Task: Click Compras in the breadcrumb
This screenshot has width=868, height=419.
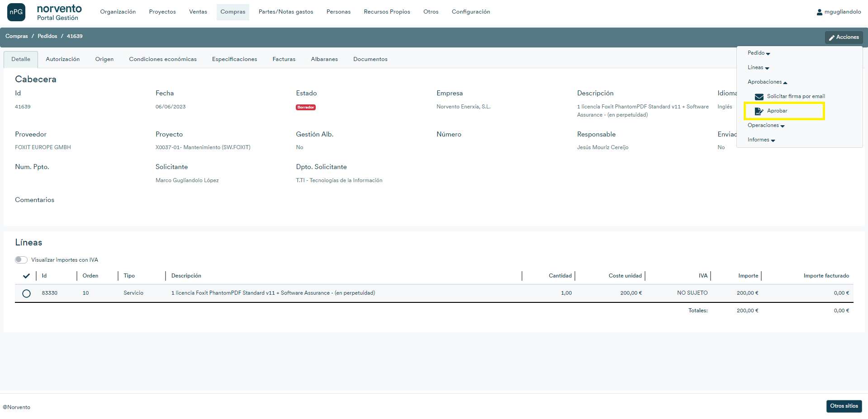Action: [x=17, y=36]
